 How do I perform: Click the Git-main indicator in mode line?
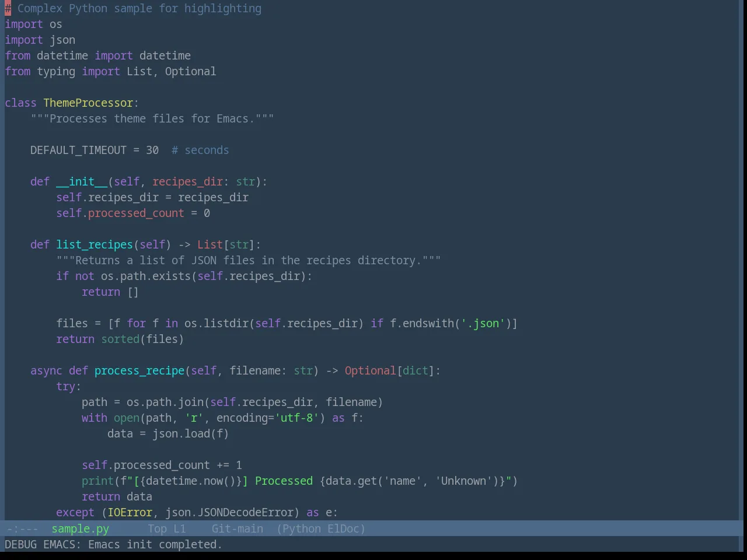(x=237, y=528)
